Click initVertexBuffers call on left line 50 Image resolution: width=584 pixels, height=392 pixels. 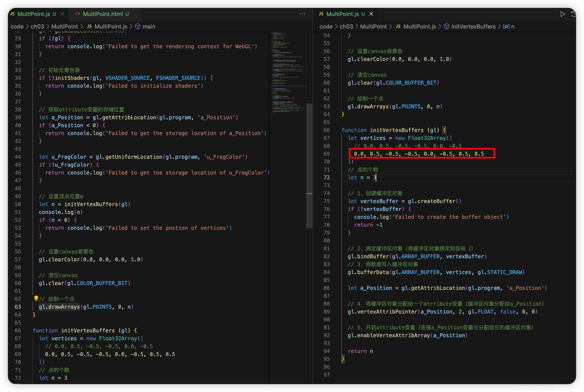91,204
